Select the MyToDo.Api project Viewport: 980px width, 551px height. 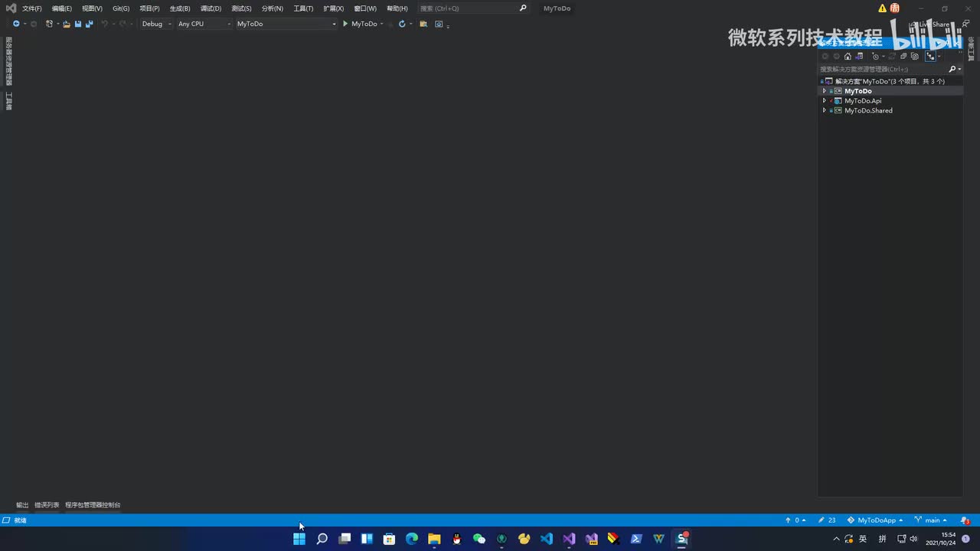point(863,101)
